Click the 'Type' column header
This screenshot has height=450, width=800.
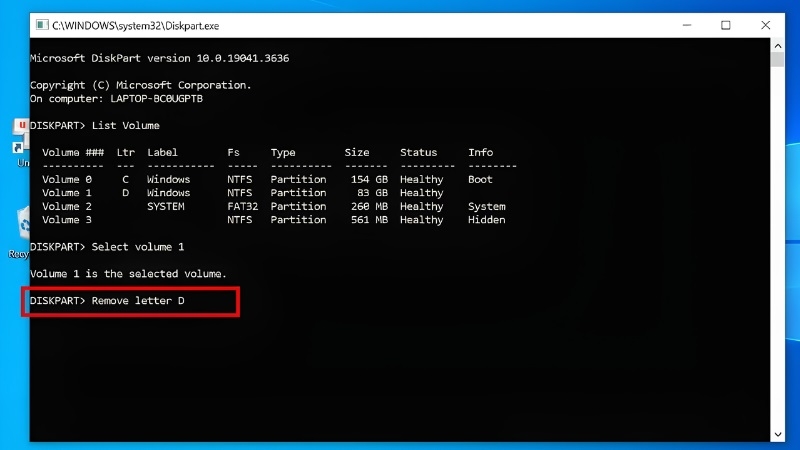[x=283, y=153]
